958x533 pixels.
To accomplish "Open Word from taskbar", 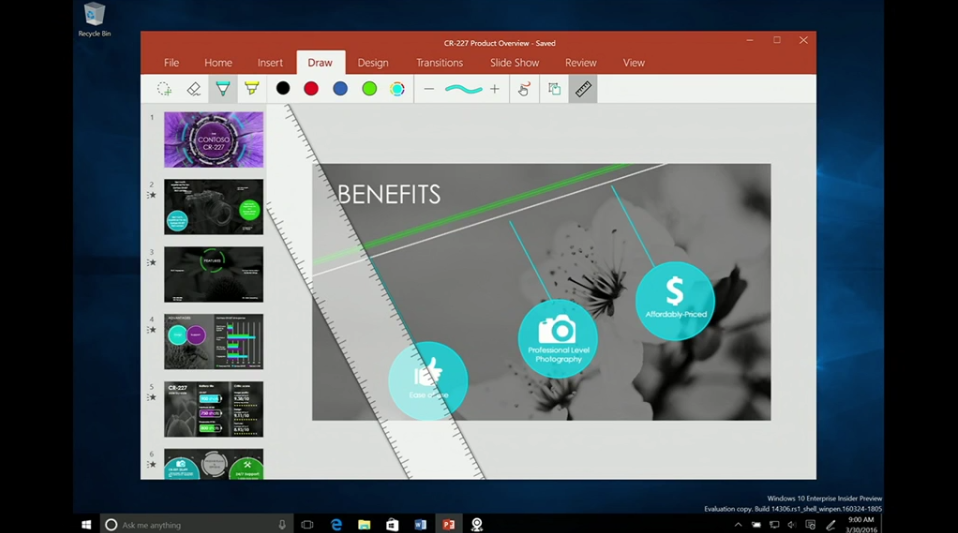I will 420,524.
